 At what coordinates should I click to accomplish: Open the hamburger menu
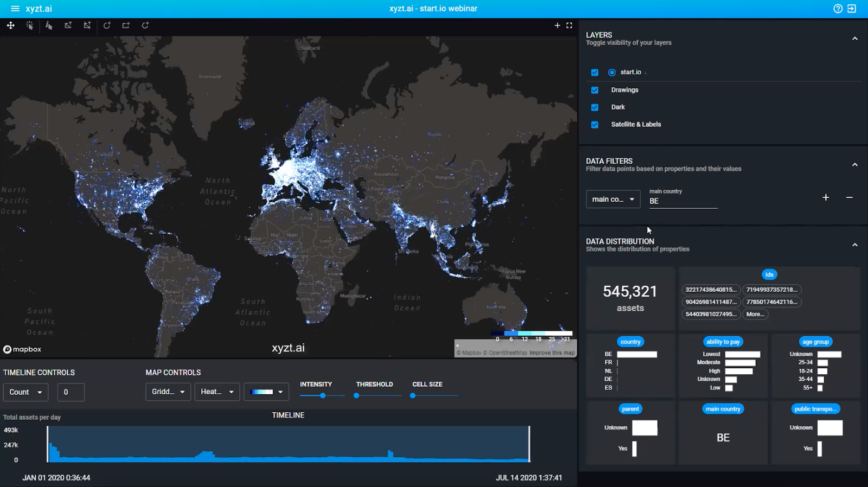coord(15,9)
